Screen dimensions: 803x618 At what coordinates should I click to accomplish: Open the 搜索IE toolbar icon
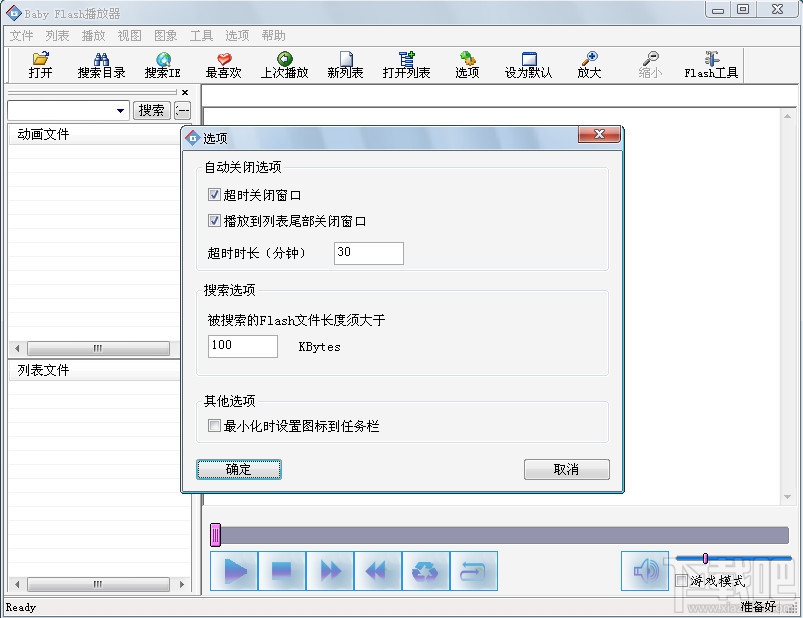click(x=162, y=65)
